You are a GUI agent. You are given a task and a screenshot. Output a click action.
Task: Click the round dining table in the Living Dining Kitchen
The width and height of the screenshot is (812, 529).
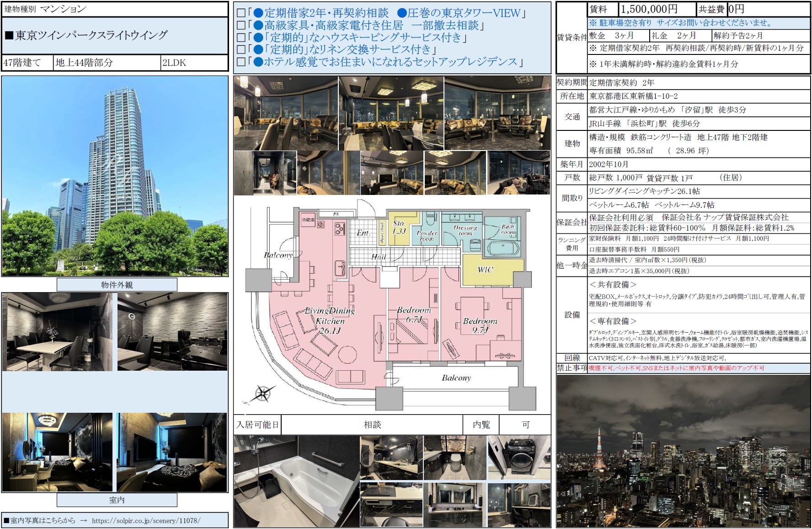[344, 355]
